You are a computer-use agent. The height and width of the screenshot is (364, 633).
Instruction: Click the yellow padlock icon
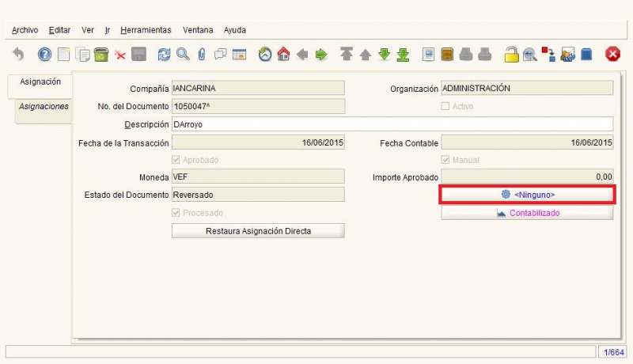511,55
